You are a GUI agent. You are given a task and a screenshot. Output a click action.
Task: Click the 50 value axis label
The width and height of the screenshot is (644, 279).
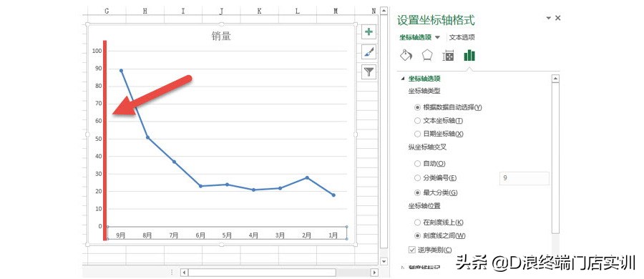tap(98, 139)
